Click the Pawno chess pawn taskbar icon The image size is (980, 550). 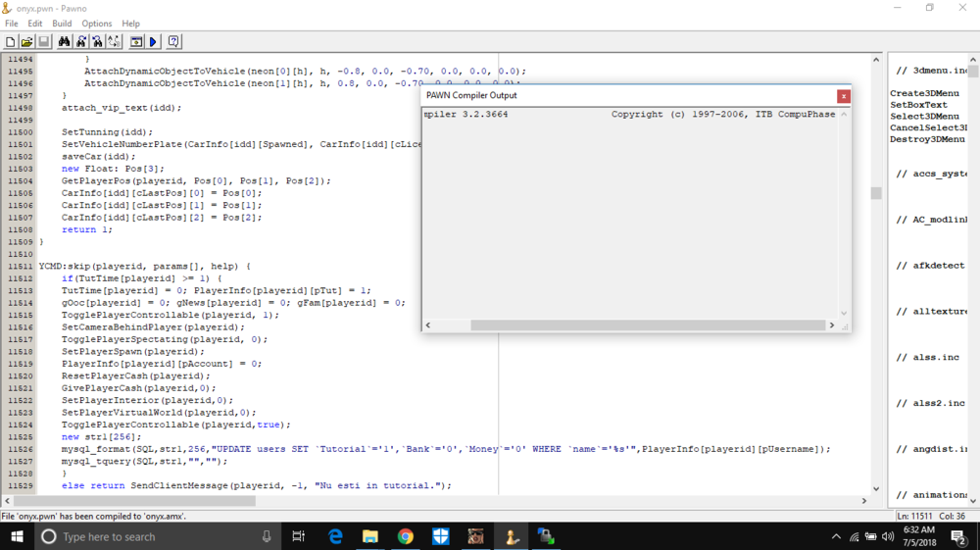(512, 536)
